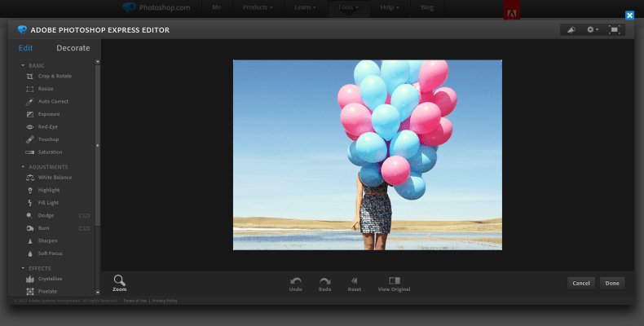This screenshot has width=644, height=326.
Task: Toggle View Original comparison
Action: [394, 284]
